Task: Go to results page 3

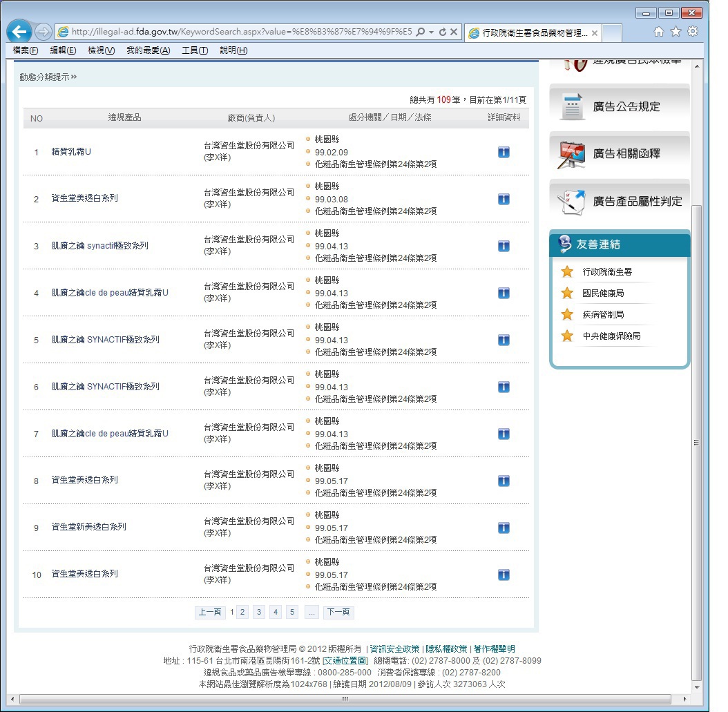Action: tap(259, 612)
